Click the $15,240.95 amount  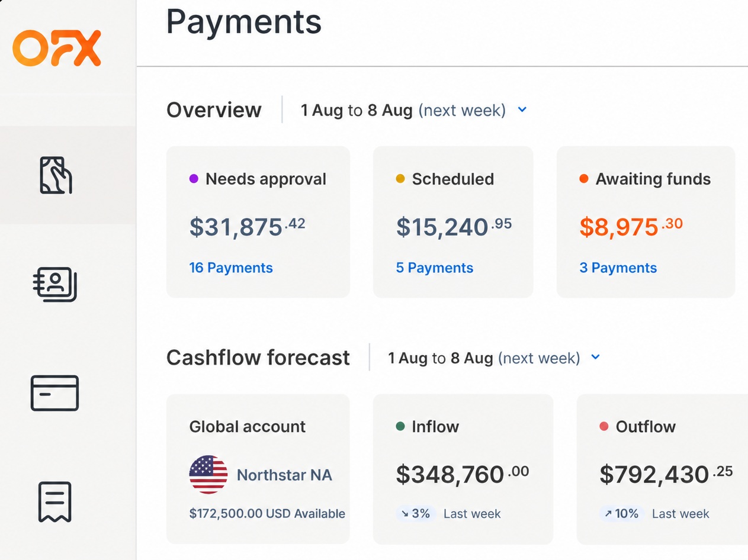click(x=454, y=226)
